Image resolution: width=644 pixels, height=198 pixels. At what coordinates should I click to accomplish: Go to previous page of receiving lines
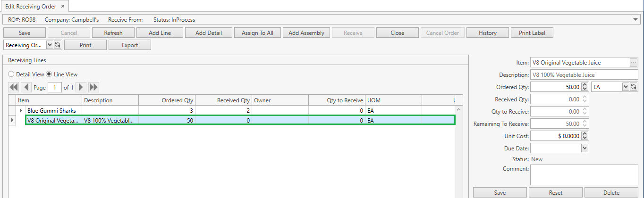click(26, 87)
